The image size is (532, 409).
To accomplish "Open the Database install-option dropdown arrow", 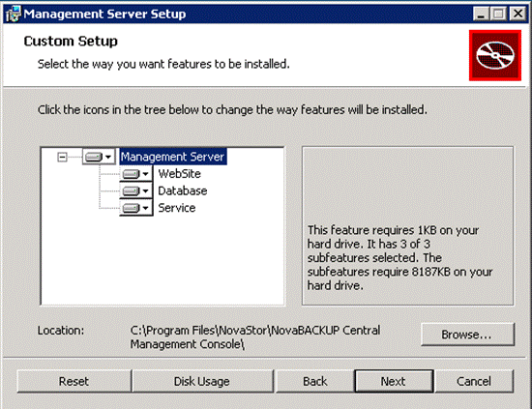I will pyautogui.click(x=145, y=190).
